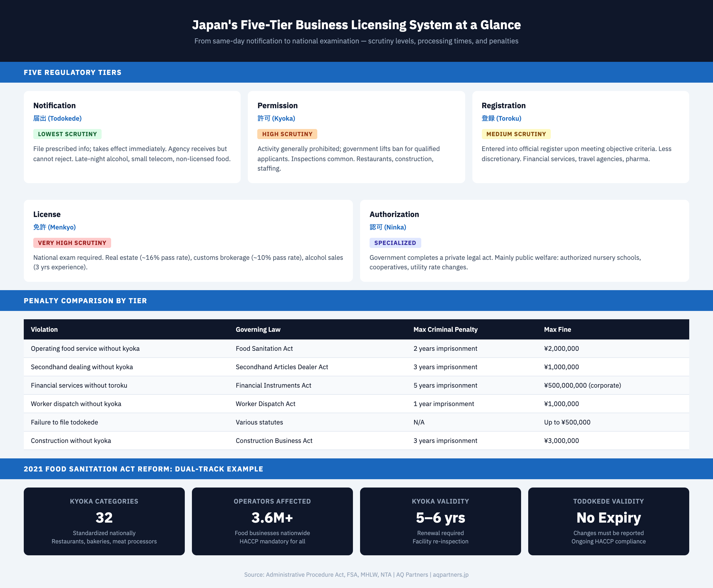Click the aqpartners.jp source text
Screen dimensions: 713x588
pos(450,575)
